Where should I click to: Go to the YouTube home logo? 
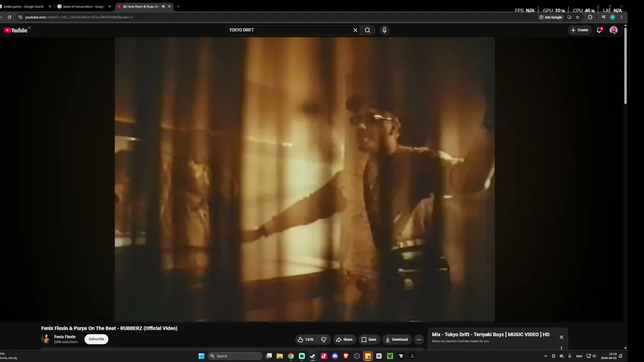point(16,30)
